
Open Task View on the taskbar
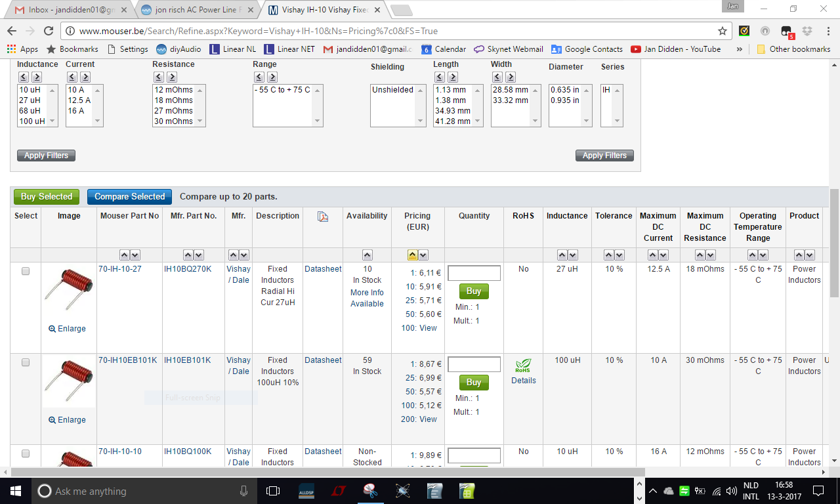pos(273,491)
